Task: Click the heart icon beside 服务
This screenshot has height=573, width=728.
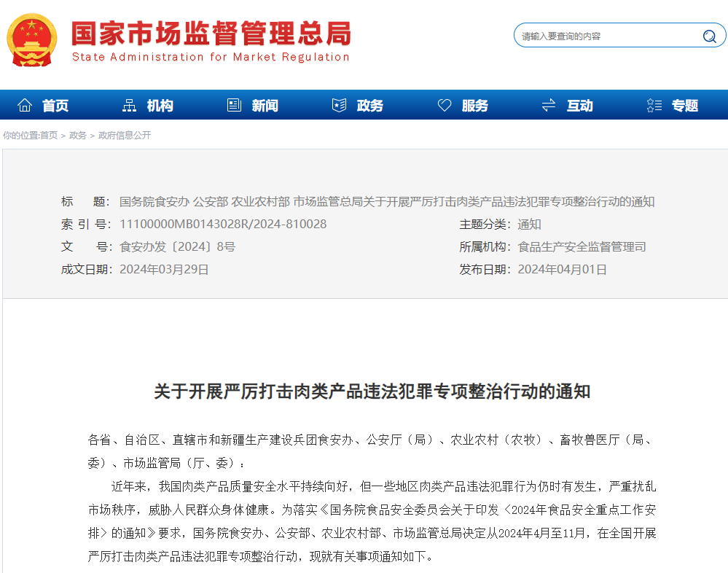Action: 445,106
